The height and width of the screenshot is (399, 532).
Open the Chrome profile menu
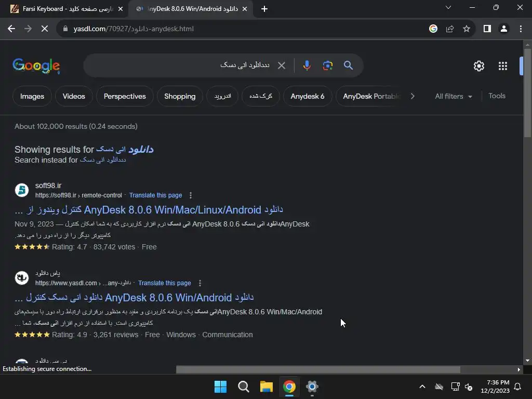pyautogui.click(x=504, y=29)
